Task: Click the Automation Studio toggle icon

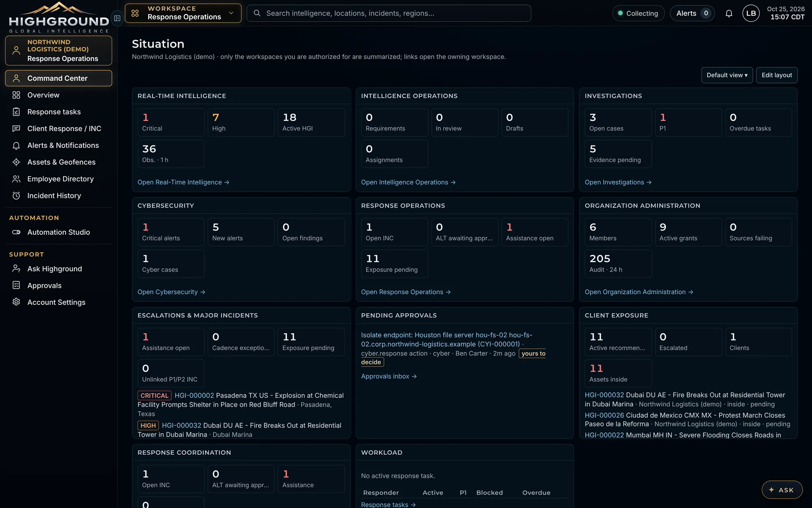Action: (x=16, y=232)
